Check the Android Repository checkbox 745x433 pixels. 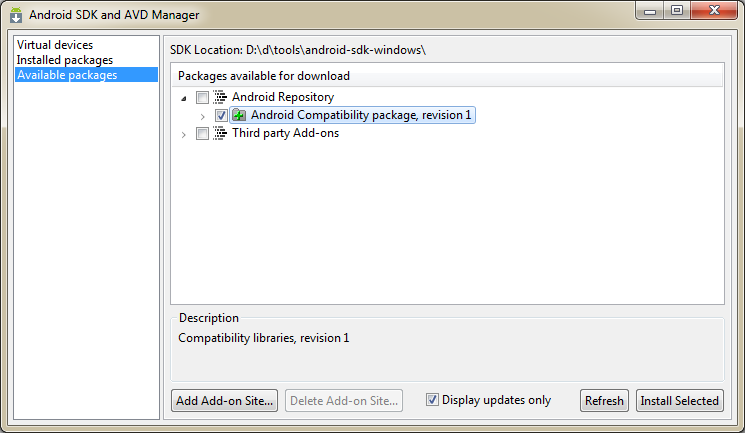tap(202, 97)
